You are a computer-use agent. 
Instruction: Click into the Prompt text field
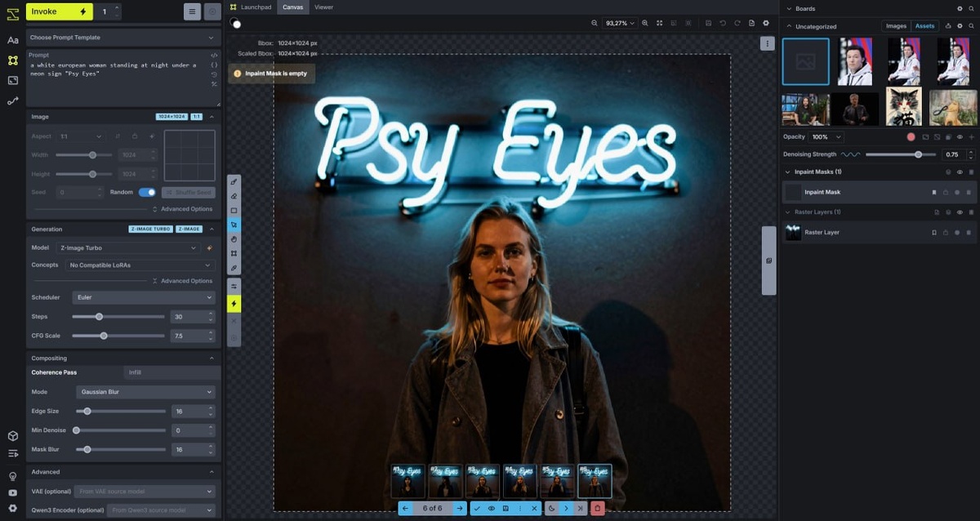click(118, 82)
